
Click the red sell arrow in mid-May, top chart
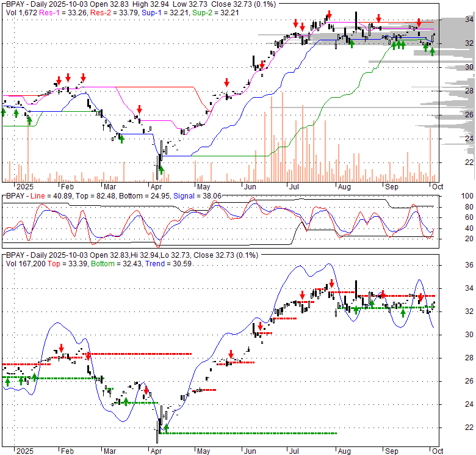(226, 82)
